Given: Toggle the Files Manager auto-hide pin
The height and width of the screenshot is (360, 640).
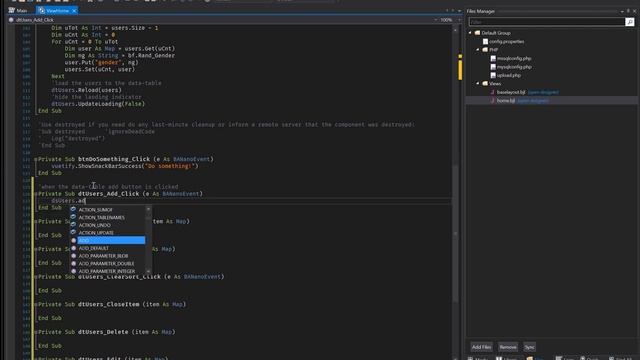Looking at the screenshot, I should 629,11.
